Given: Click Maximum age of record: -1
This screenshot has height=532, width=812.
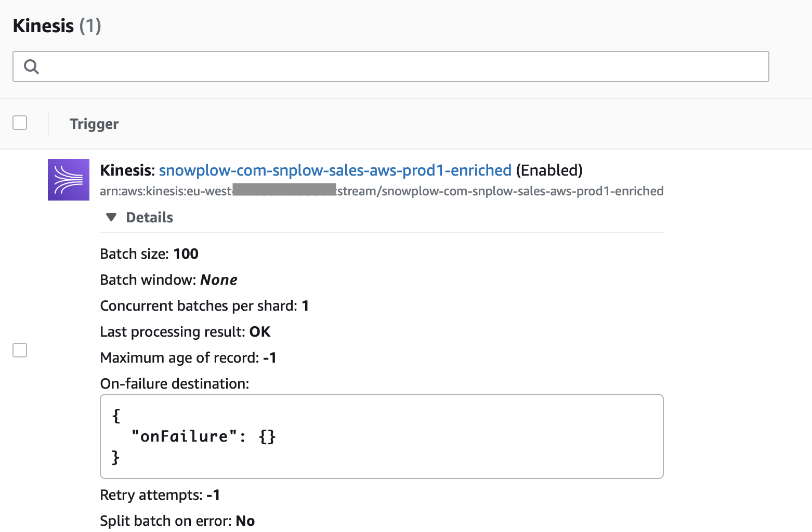Looking at the screenshot, I should [188, 357].
